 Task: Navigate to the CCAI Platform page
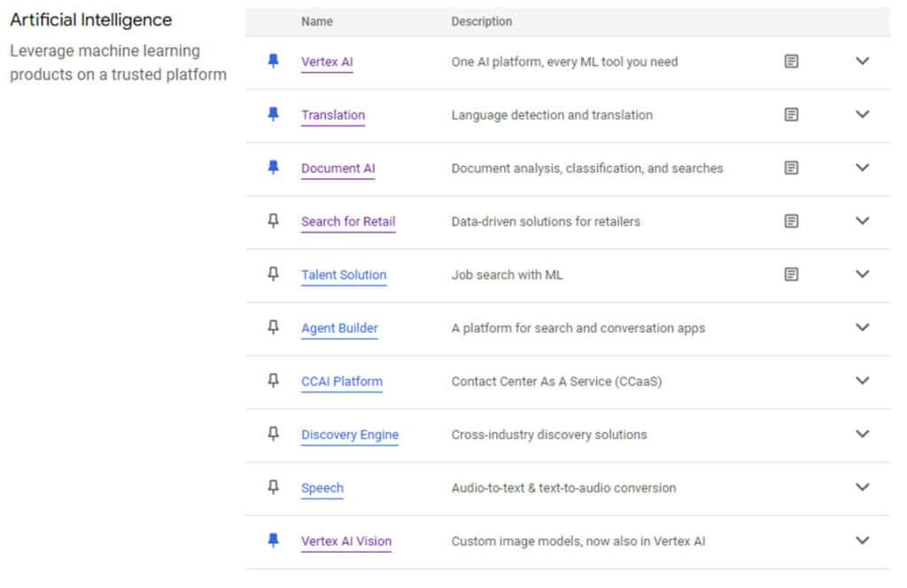point(342,381)
